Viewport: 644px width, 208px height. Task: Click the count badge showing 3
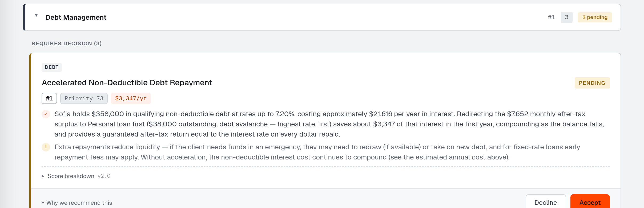click(566, 17)
